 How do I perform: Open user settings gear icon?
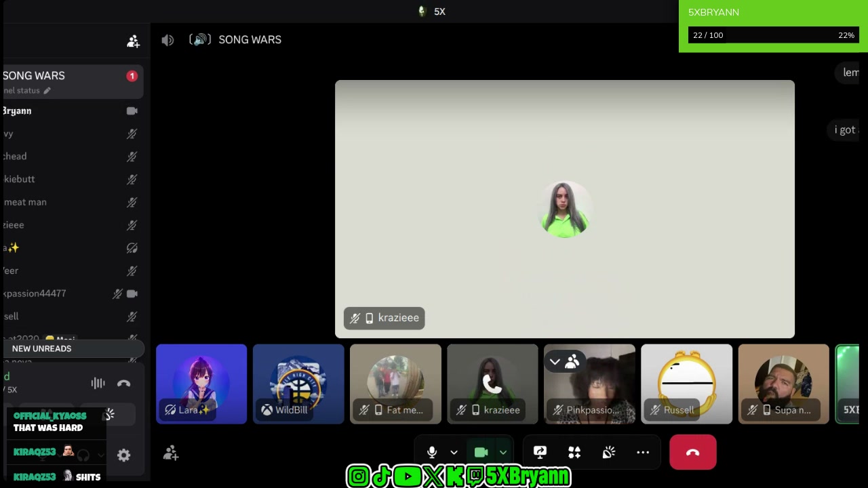click(x=123, y=455)
